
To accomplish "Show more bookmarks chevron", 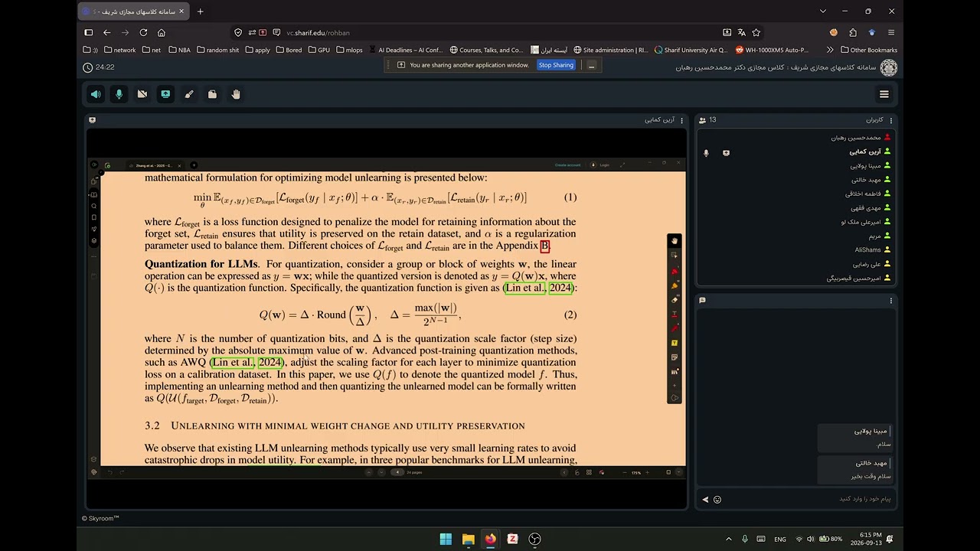I will pos(830,50).
